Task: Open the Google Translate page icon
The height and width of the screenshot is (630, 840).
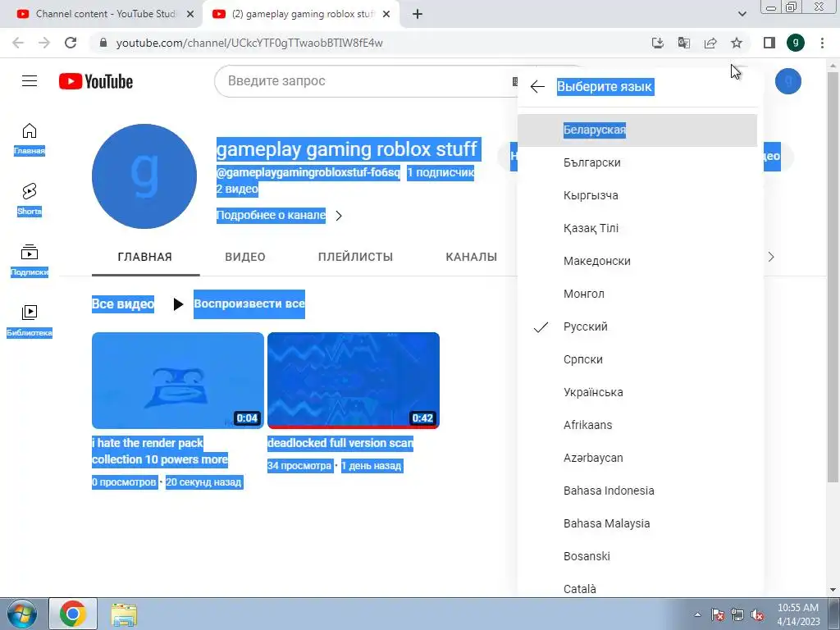Action: [x=683, y=43]
